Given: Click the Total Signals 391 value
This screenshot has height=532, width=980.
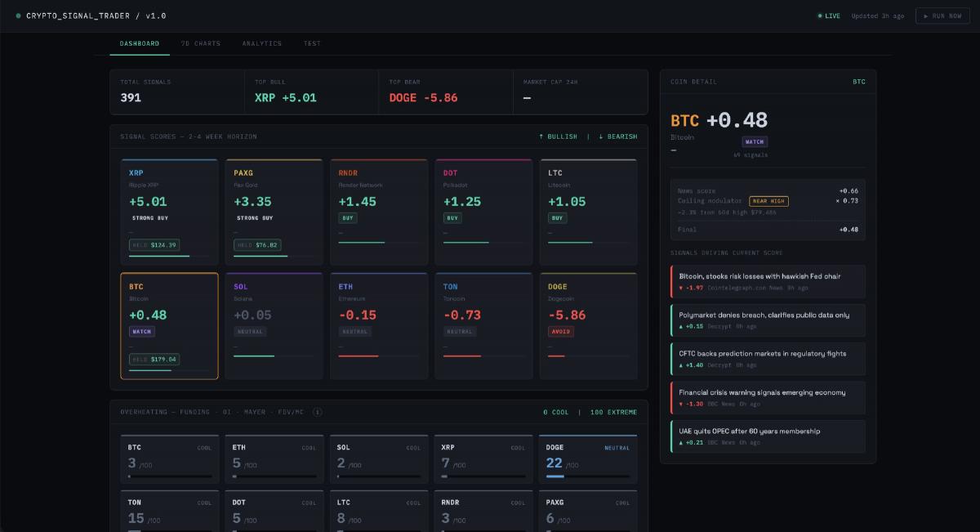Looking at the screenshot, I should pyautogui.click(x=131, y=98).
